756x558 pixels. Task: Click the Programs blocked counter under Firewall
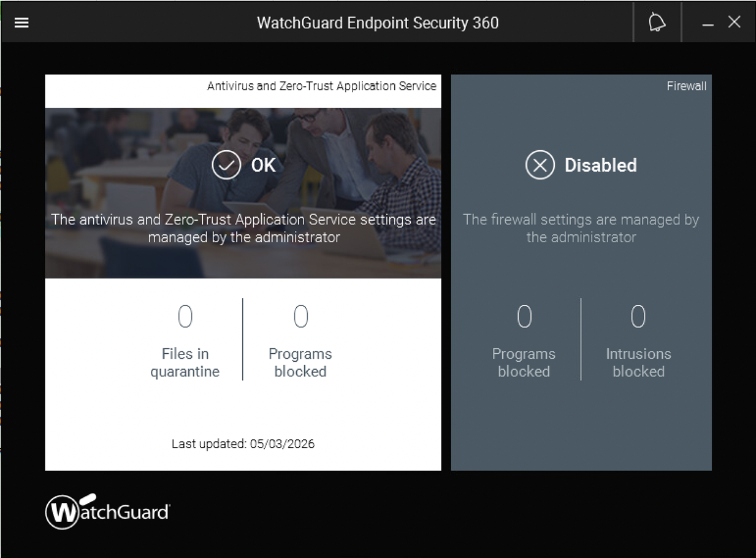(x=524, y=340)
